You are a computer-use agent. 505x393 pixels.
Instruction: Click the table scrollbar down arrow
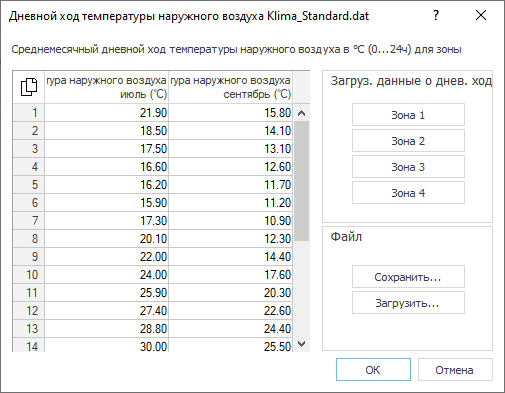click(301, 344)
